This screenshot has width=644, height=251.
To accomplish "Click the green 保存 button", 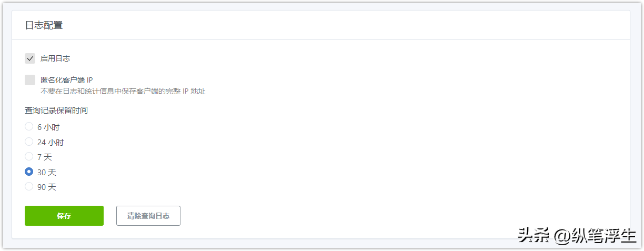I will point(64,216).
